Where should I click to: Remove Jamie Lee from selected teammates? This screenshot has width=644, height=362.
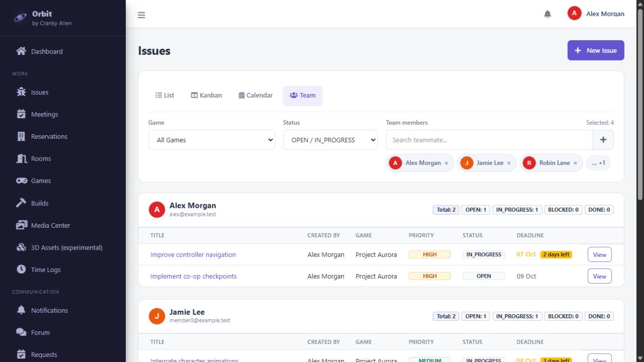(509, 163)
